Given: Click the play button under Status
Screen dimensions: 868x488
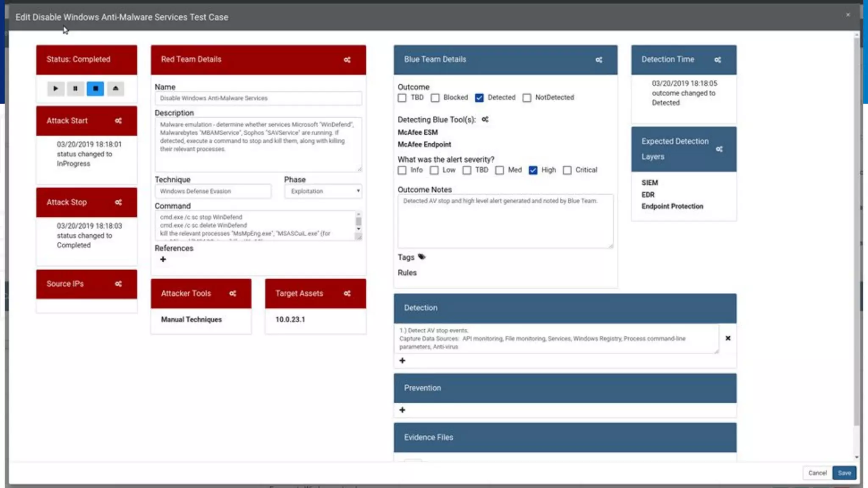Looking at the screenshot, I should [56, 89].
